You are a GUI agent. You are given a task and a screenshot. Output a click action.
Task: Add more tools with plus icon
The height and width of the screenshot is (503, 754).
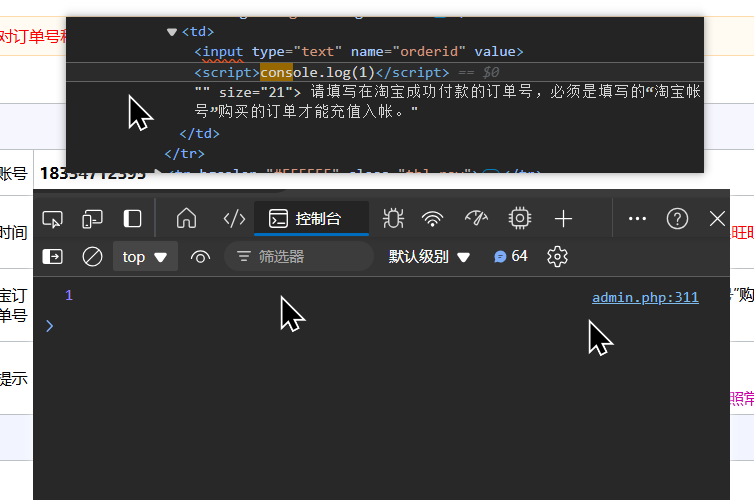563,219
